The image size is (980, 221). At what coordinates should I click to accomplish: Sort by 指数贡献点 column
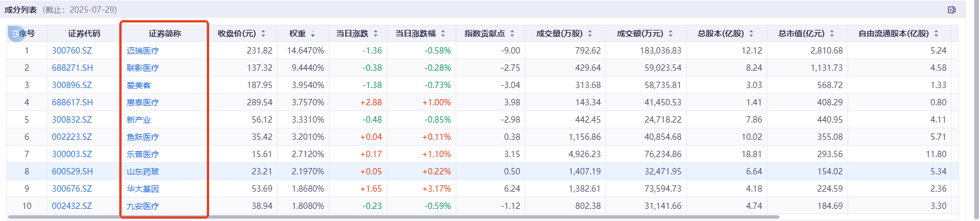tap(512, 33)
